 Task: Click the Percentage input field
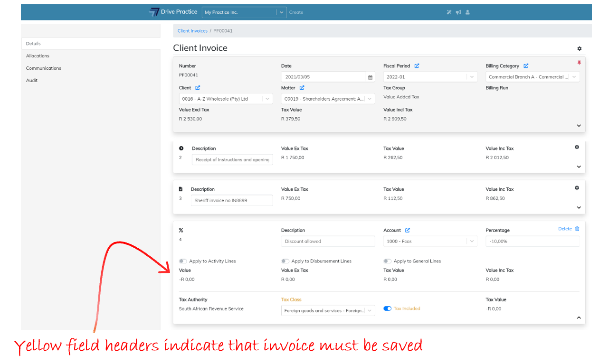point(532,241)
